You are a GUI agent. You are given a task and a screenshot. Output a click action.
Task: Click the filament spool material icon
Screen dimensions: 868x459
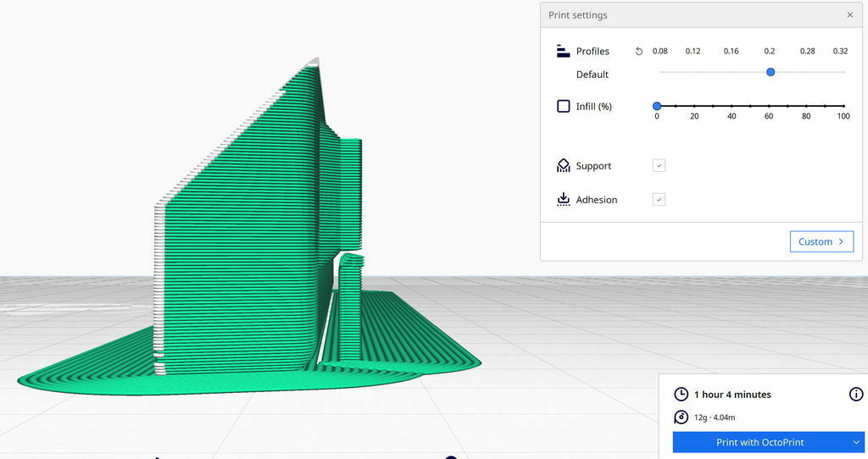pyautogui.click(x=681, y=418)
